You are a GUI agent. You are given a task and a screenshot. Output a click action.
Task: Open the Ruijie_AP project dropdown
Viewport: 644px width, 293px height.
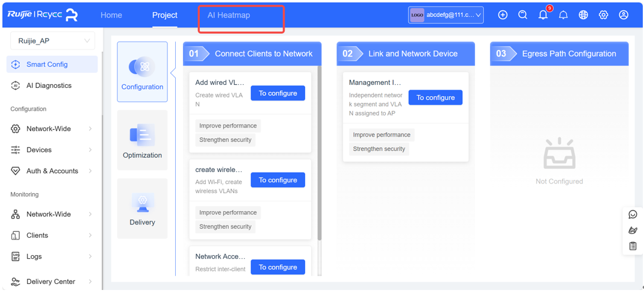pos(52,41)
